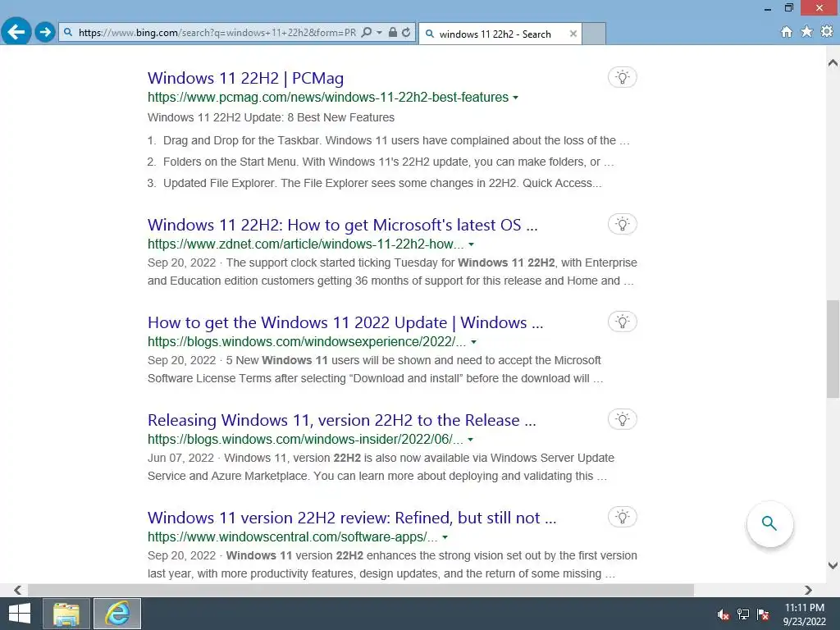Open the Home page icon
Image resolution: width=840 pixels, height=630 pixels.
coord(787,32)
